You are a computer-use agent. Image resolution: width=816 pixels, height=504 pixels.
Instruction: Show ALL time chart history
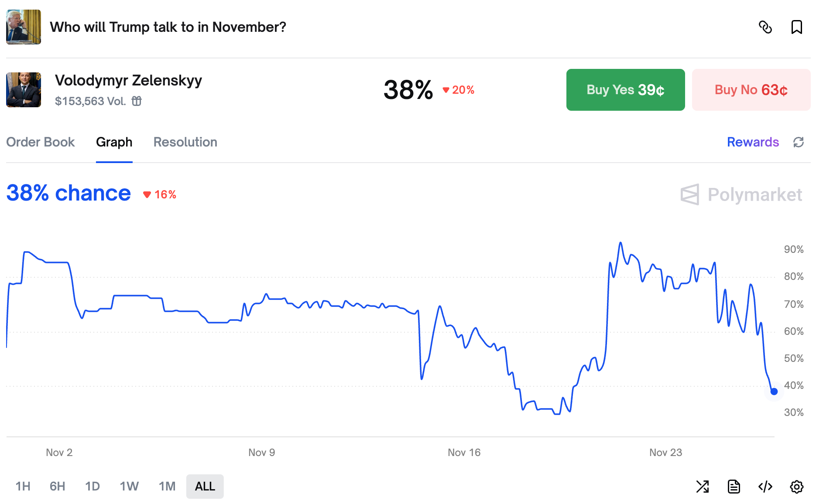(205, 486)
